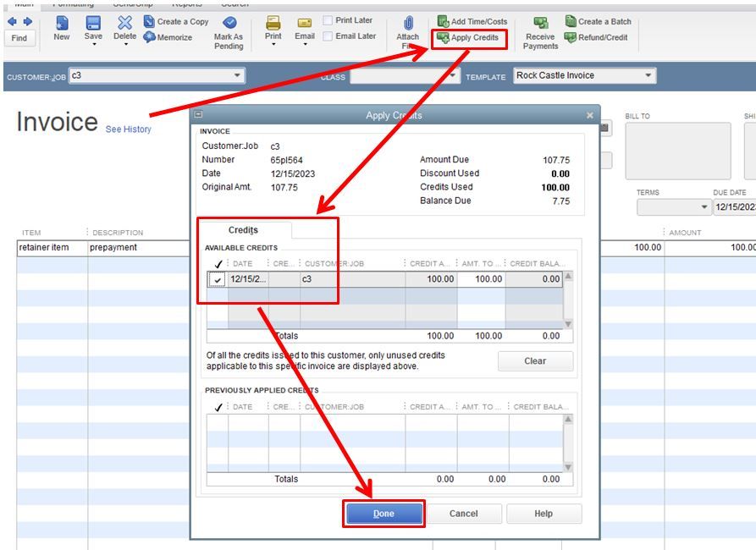
Task: Click Done in Apply Credits dialog
Action: [x=384, y=514]
